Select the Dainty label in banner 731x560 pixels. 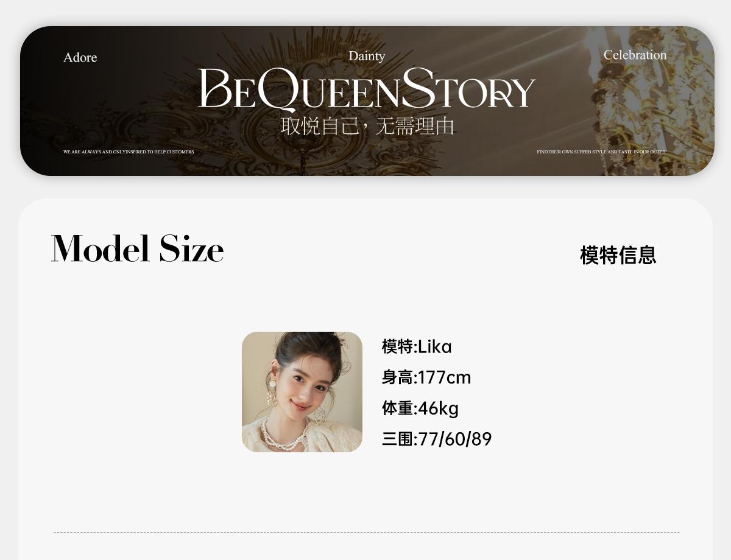point(367,56)
